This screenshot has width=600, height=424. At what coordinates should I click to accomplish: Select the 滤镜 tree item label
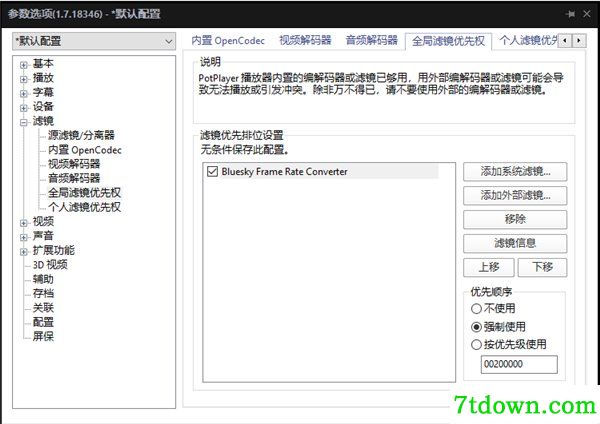click(43, 121)
